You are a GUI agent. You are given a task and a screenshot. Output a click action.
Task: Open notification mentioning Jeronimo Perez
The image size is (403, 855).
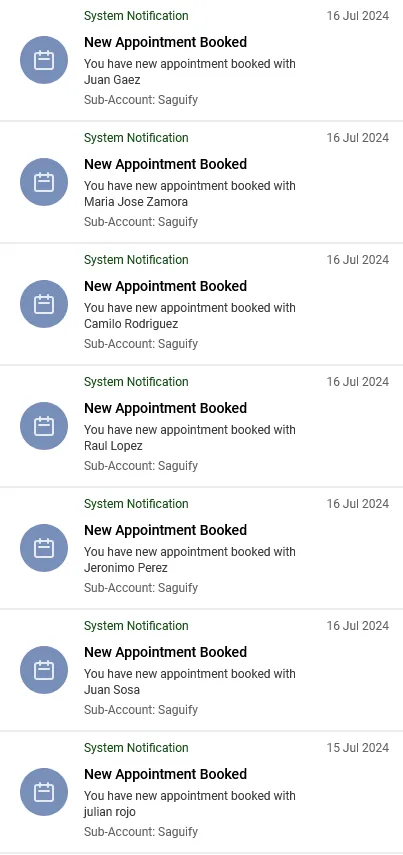pos(201,548)
